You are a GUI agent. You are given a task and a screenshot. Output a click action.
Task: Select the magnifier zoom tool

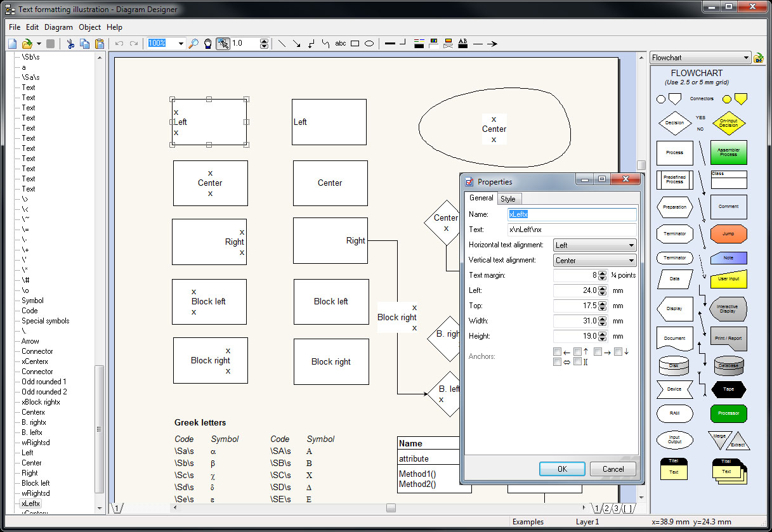pyautogui.click(x=194, y=44)
